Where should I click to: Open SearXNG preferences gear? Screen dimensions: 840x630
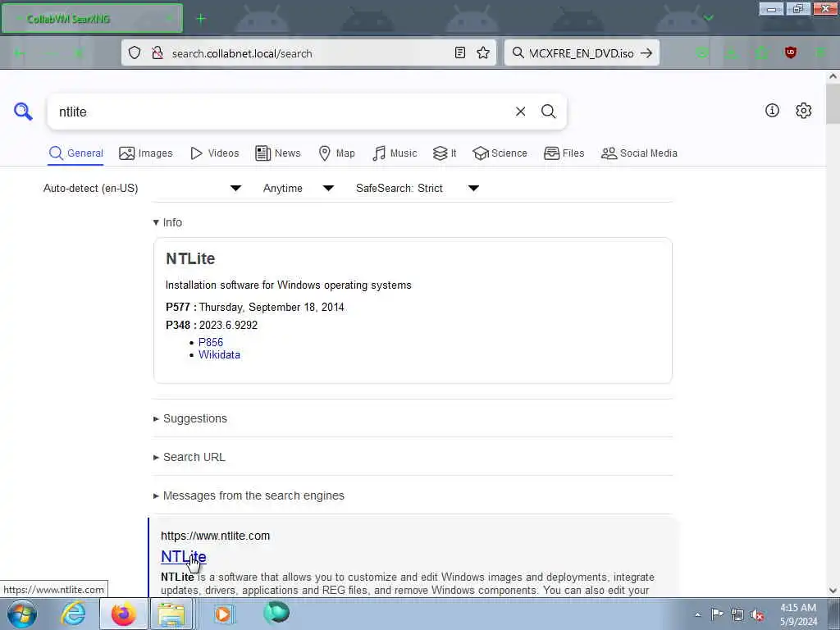coord(803,111)
